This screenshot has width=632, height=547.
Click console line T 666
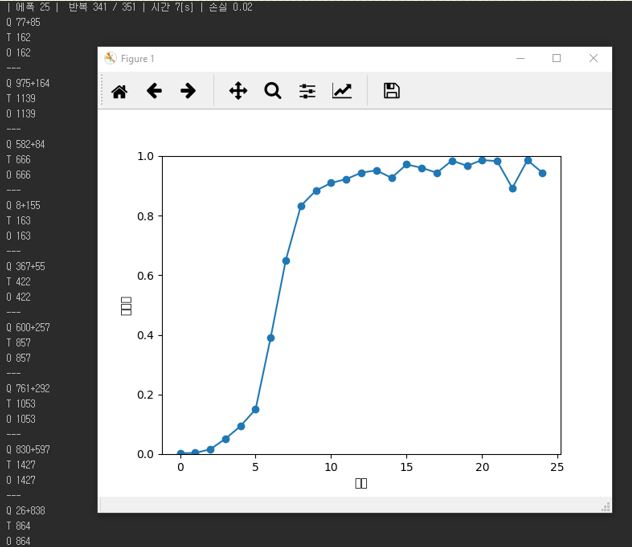(x=19, y=160)
